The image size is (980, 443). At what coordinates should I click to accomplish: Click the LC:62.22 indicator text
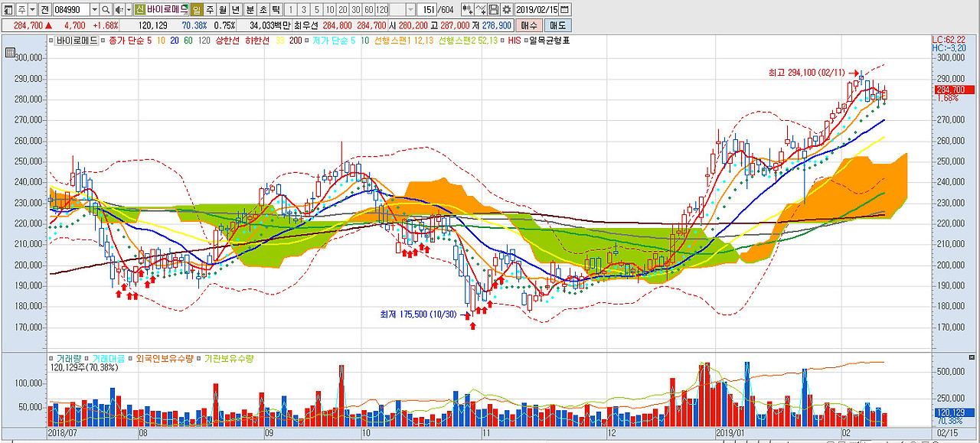pos(948,40)
